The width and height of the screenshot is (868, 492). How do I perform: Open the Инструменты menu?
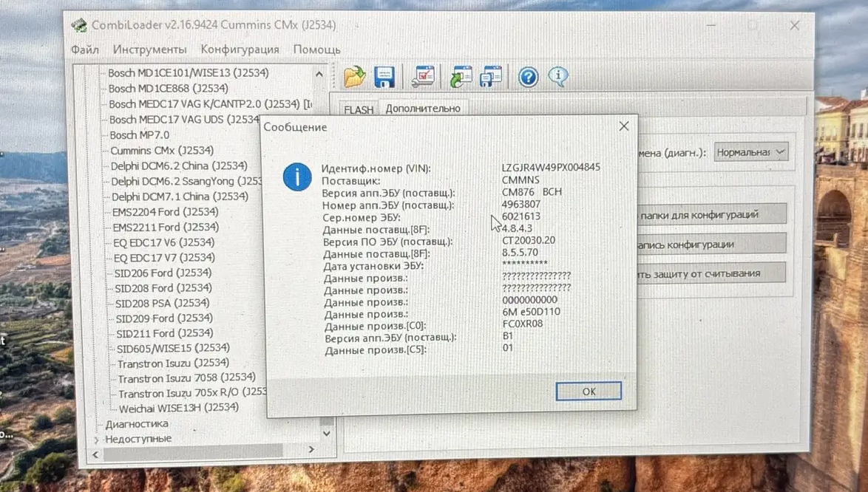pyautogui.click(x=149, y=49)
